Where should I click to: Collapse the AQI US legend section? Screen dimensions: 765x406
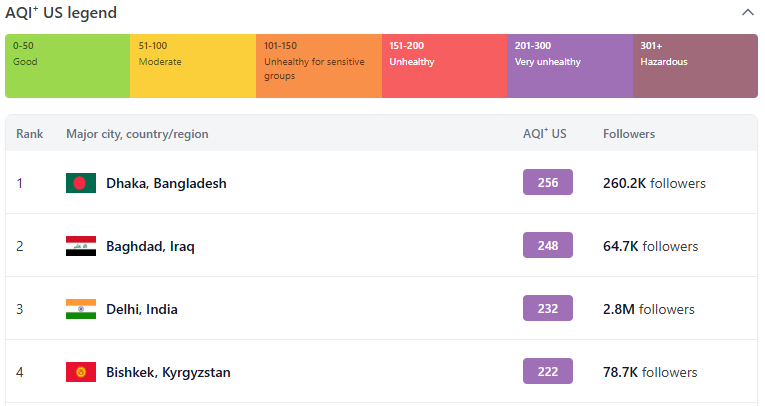click(747, 13)
